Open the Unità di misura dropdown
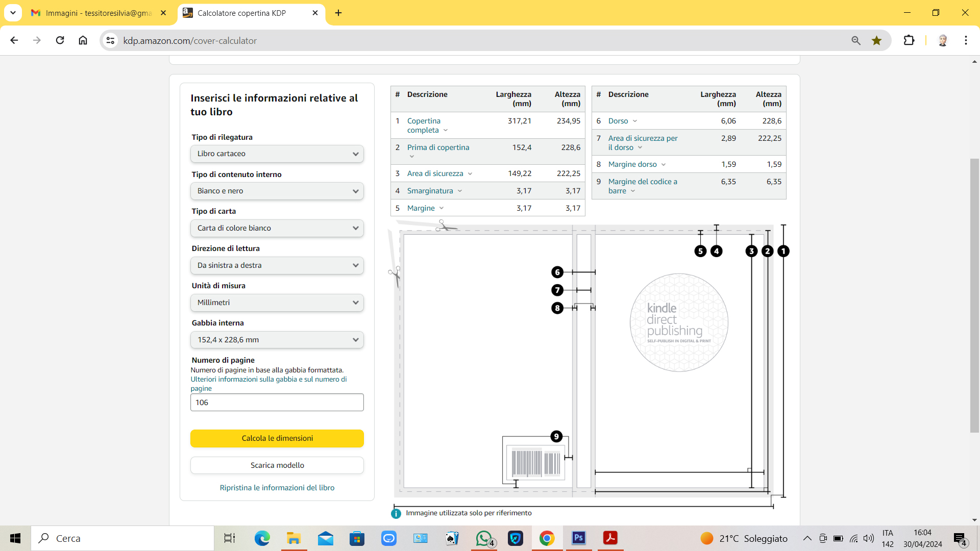The width and height of the screenshot is (980, 551). point(277,303)
